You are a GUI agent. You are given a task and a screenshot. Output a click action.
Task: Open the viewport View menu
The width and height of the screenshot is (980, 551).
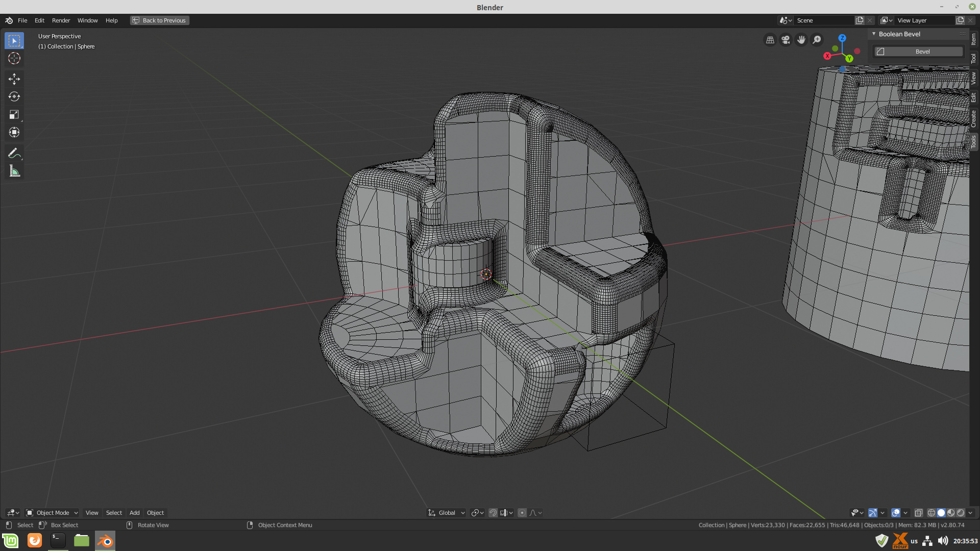(92, 513)
